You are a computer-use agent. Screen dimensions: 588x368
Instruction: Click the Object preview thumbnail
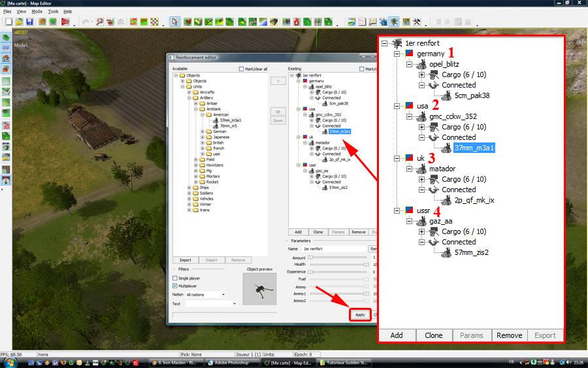point(259,289)
